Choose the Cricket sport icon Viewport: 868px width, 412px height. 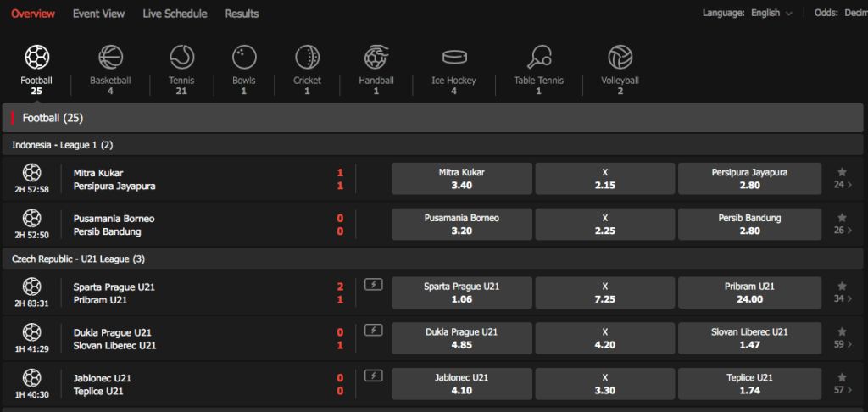(x=307, y=57)
